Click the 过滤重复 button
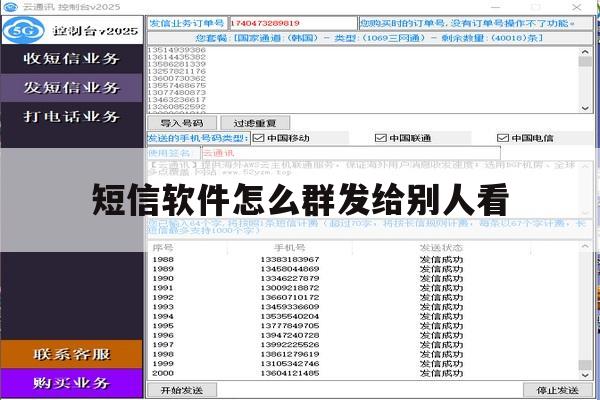 coord(255,123)
